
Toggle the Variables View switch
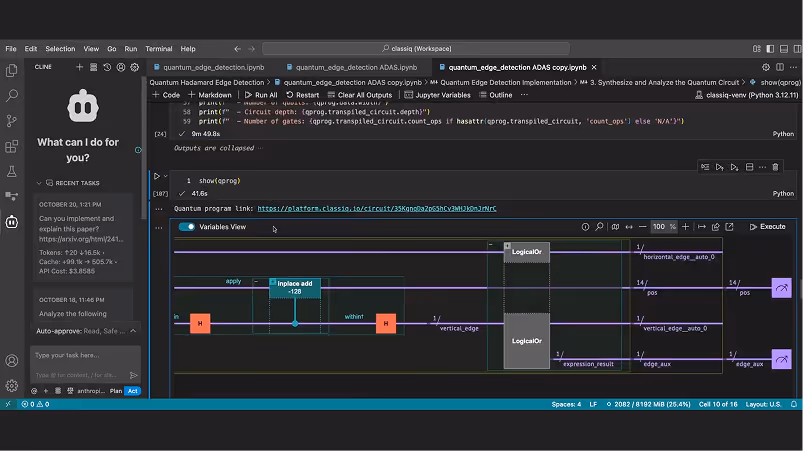pos(187,227)
